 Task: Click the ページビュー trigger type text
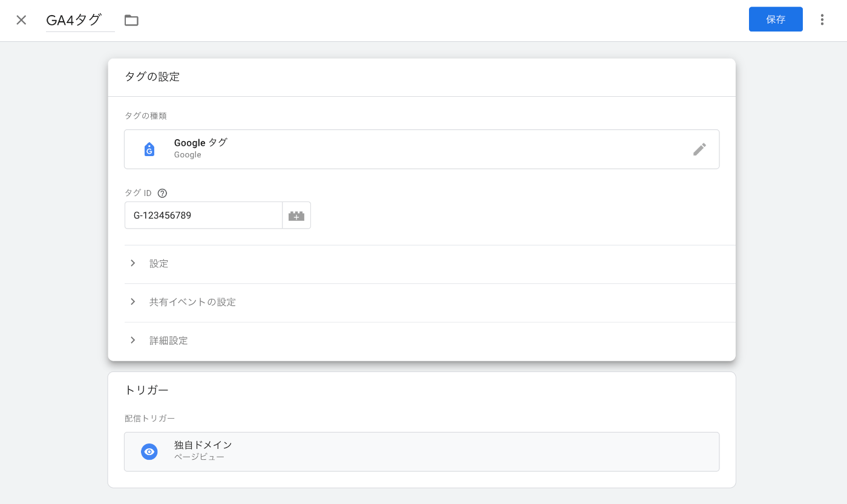click(199, 457)
